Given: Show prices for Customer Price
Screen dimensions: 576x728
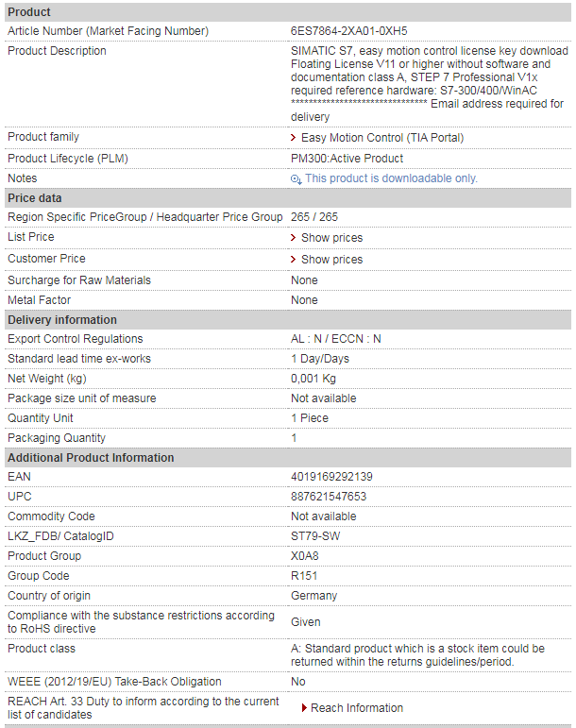Looking at the screenshot, I should coord(331,260).
